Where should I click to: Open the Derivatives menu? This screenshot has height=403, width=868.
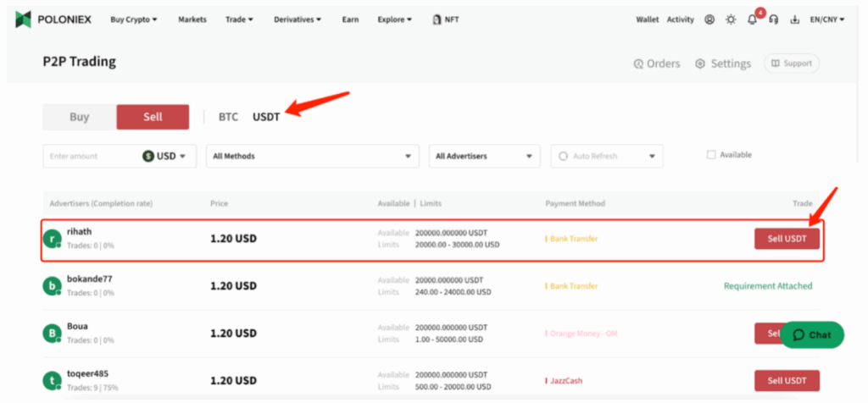coord(297,19)
